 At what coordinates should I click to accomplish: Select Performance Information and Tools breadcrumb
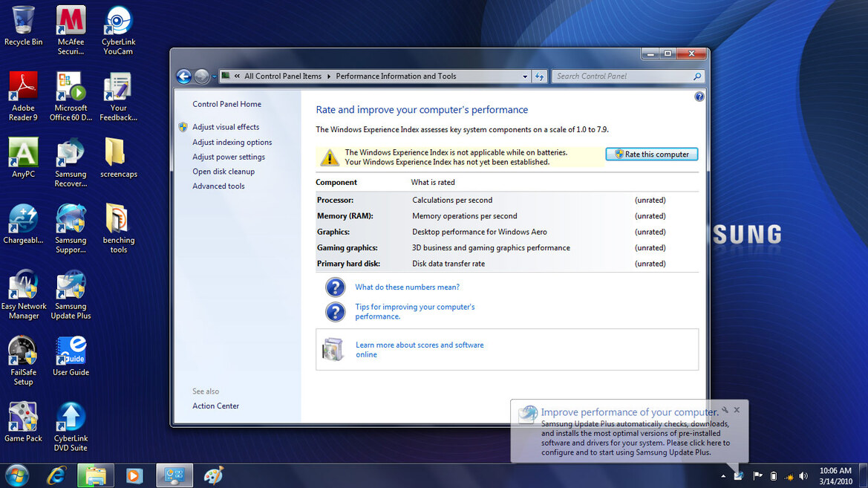coord(396,77)
